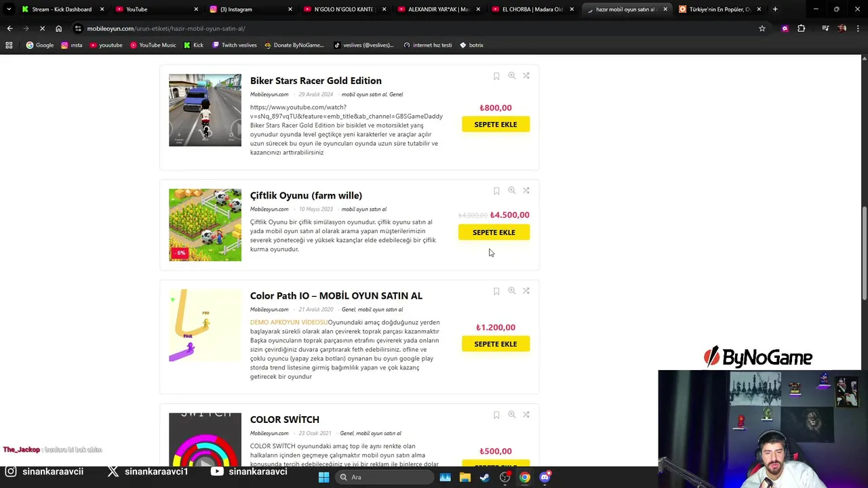868x488 pixels.
Task: Open Discord from taskbar
Action: 545,477
